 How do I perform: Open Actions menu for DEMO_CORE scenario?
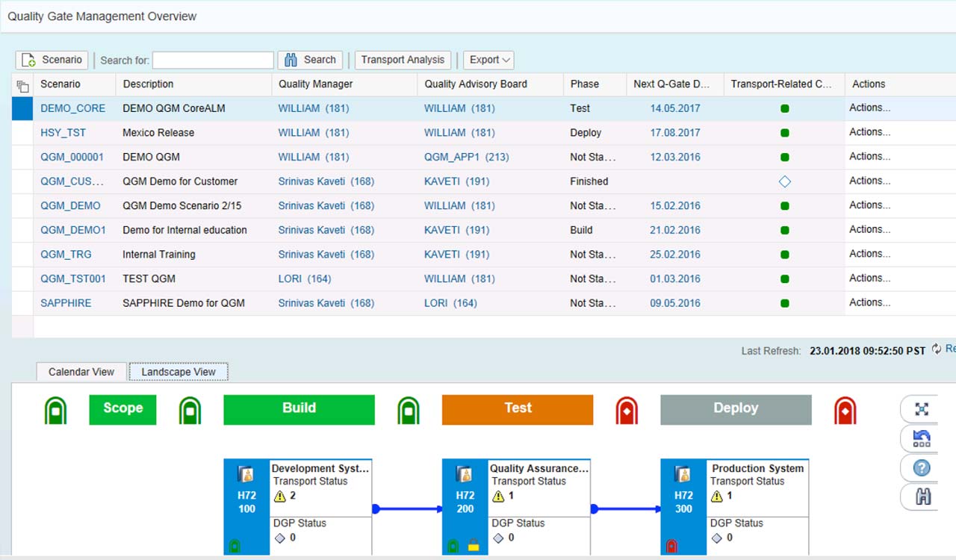(869, 108)
